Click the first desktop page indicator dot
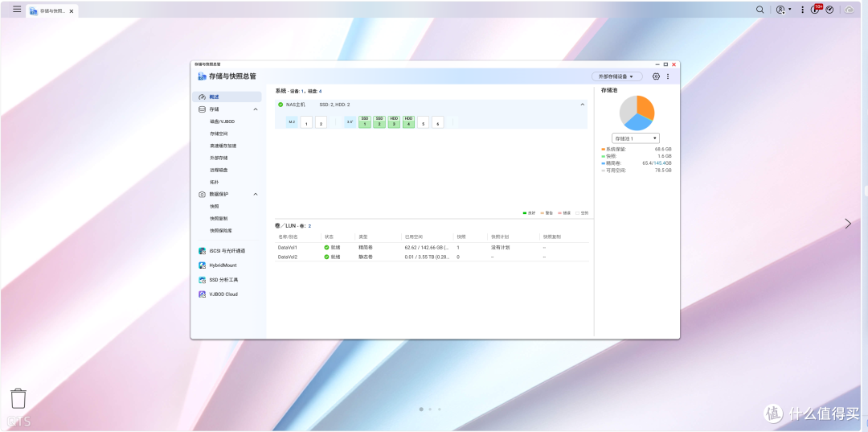 (x=421, y=409)
